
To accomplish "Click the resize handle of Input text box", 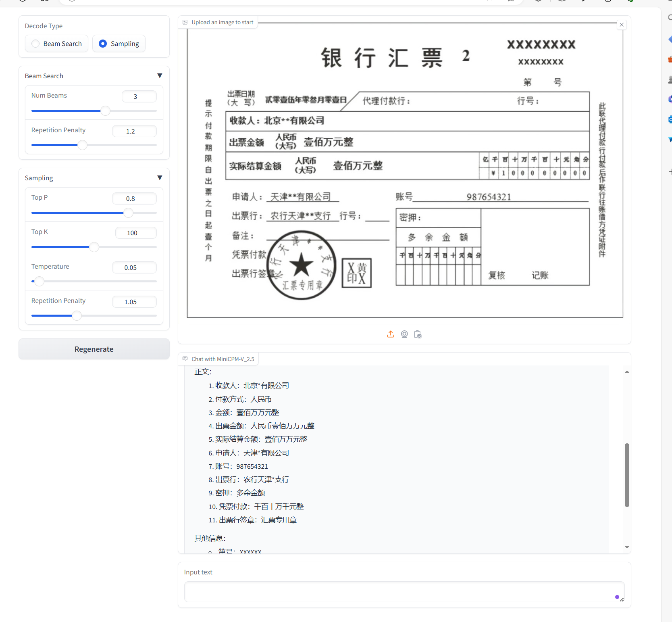I will click(x=622, y=599).
